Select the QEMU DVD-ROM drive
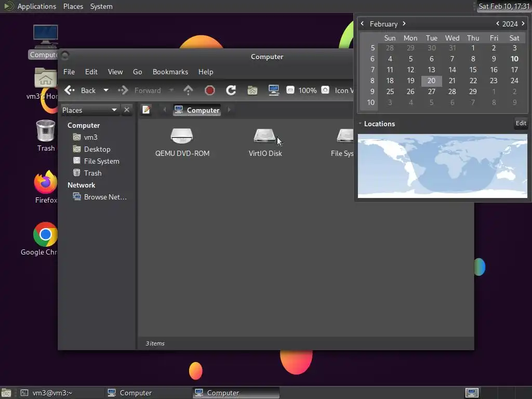Screen dimensions: 532x399 182,142
